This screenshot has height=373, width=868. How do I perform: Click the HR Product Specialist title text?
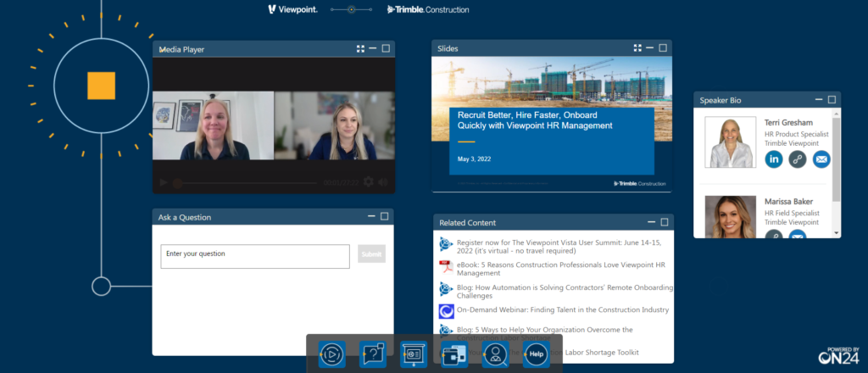(x=797, y=135)
